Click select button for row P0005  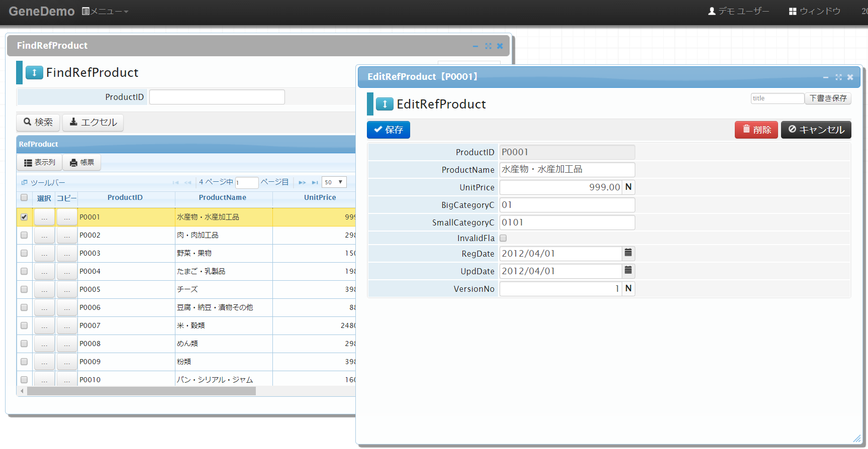pyautogui.click(x=44, y=289)
